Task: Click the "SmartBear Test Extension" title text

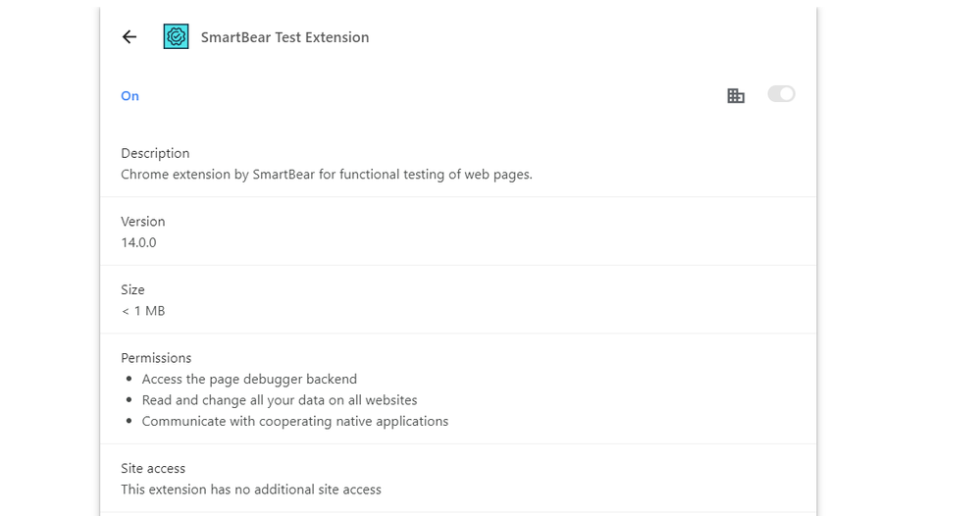Action: click(x=284, y=37)
